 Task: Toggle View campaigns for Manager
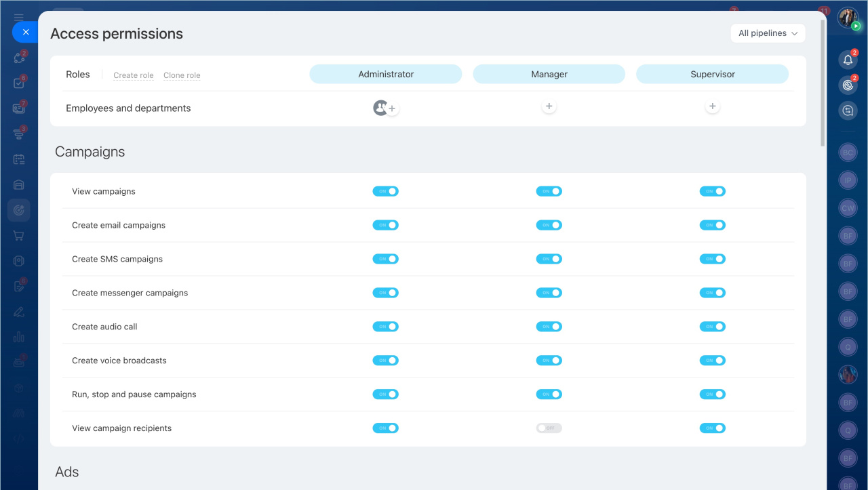[x=549, y=191]
